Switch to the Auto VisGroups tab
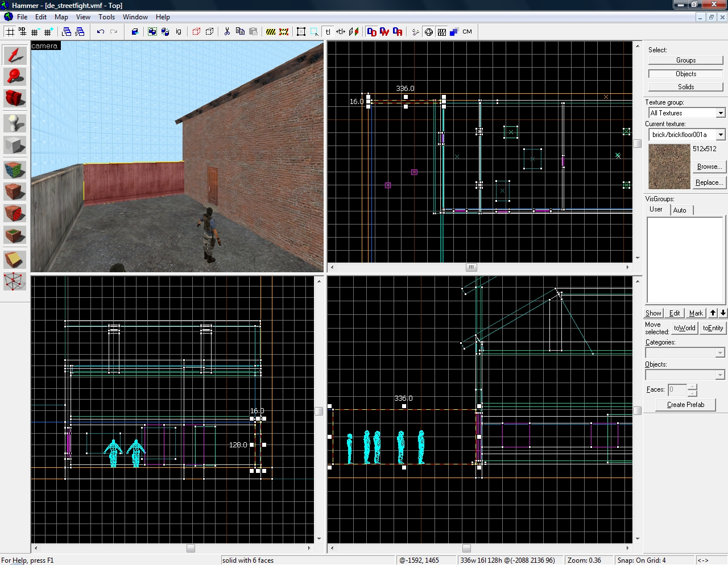728x565 pixels. pyautogui.click(x=680, y=210)
